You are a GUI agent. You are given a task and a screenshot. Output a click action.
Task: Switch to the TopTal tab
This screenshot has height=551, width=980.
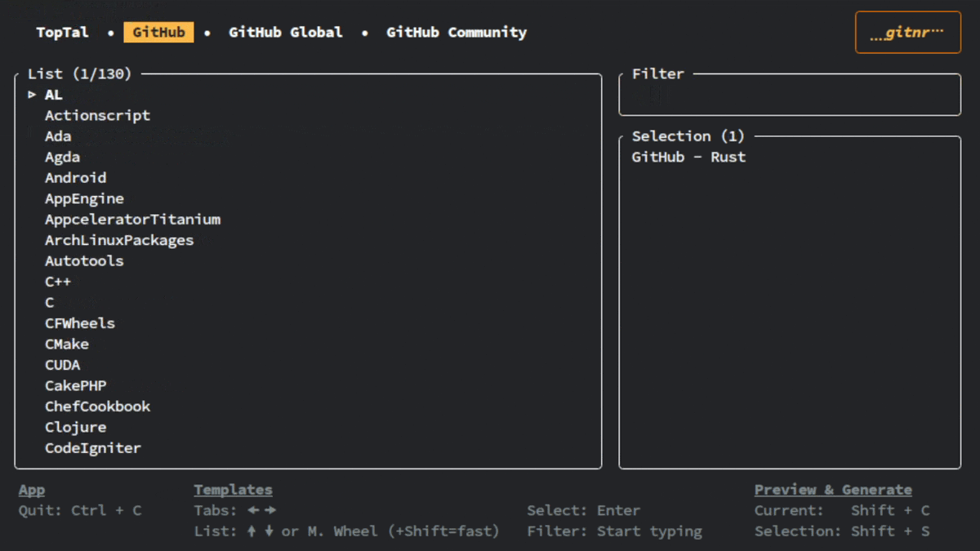(x=62, y=32)
